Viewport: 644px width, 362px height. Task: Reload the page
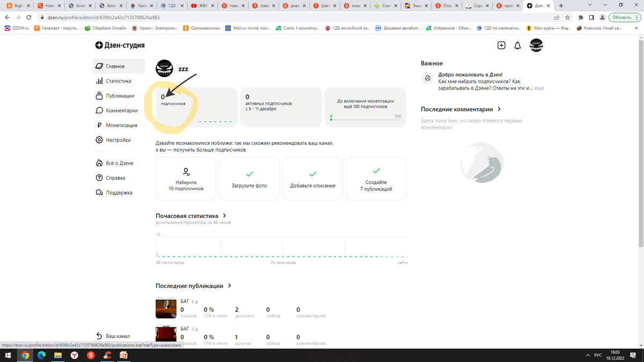(x=30, y=17)
